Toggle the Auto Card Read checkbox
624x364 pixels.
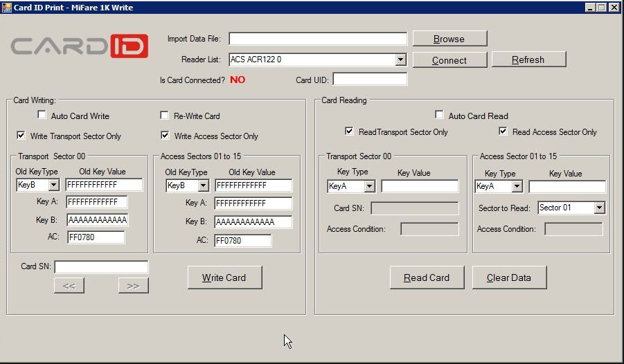[x=439, y=116]
